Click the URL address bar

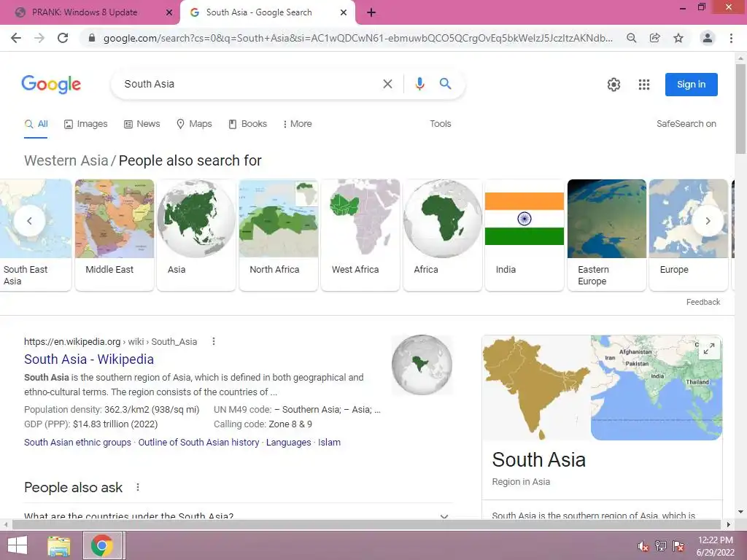[357, 38]
